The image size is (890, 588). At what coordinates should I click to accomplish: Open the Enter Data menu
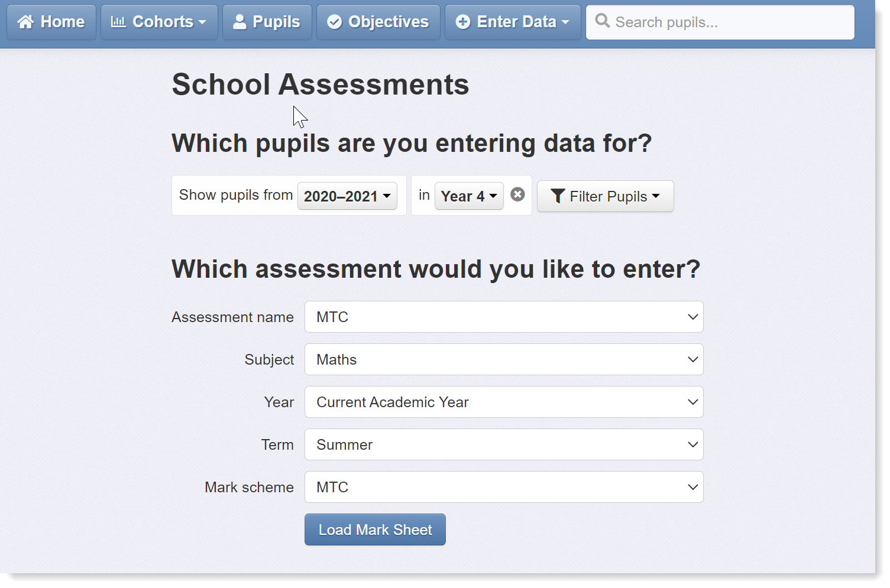[x=513, y=22]
